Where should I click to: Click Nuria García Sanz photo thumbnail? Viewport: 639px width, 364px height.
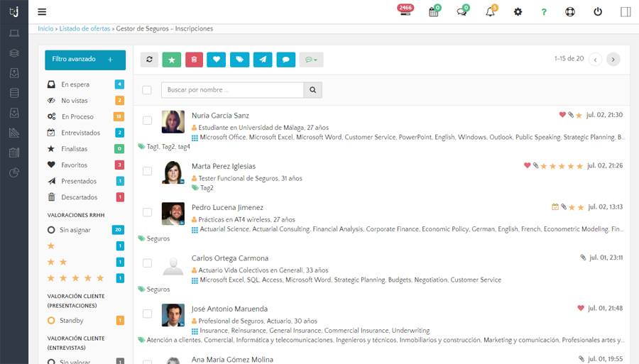click(x=173, y=122)
